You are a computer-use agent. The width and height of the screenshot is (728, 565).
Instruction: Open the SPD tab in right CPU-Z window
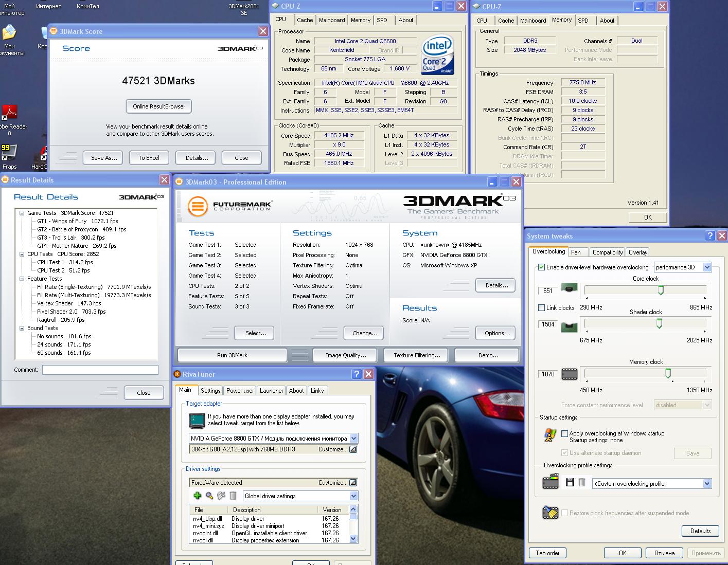tap(583, 21)
